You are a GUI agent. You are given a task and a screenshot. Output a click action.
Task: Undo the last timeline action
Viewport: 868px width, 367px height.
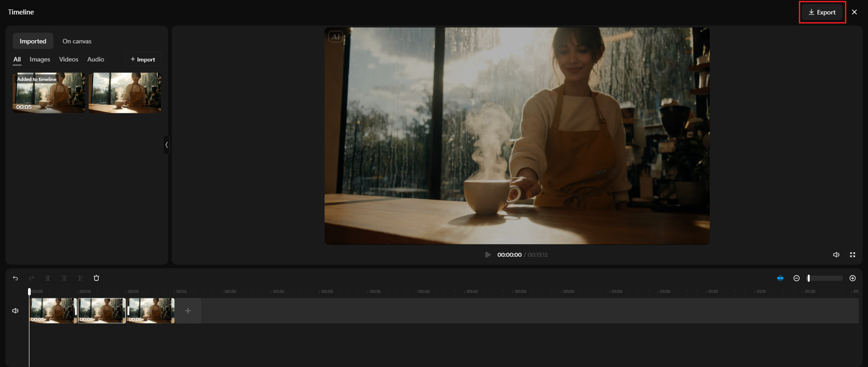15,278
